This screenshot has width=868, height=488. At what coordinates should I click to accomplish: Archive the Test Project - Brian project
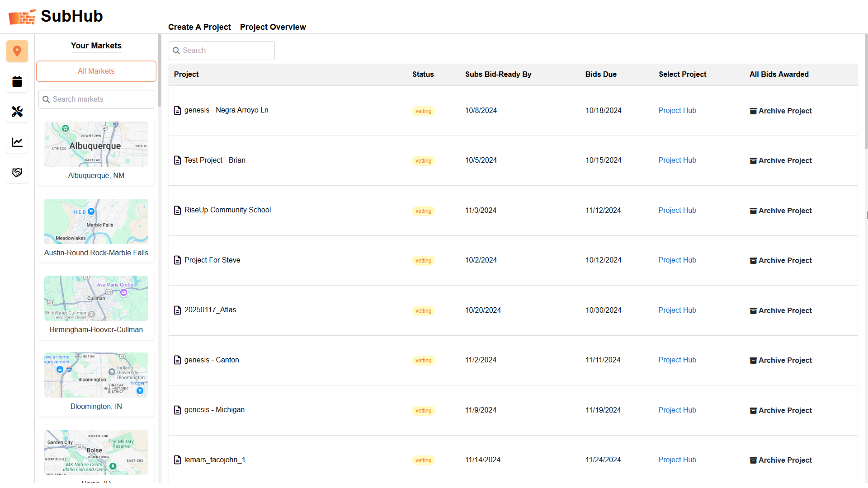[x=781, y=161]
